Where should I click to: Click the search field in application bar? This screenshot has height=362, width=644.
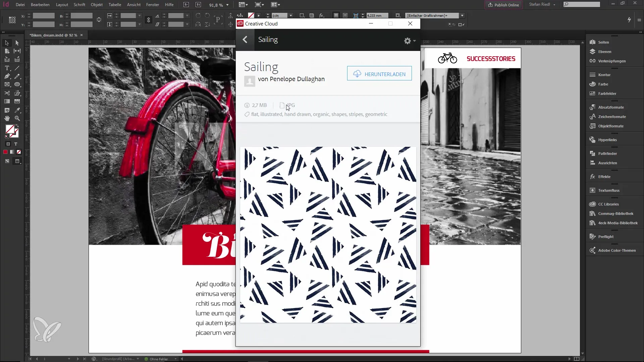click(x=582, y=4)
